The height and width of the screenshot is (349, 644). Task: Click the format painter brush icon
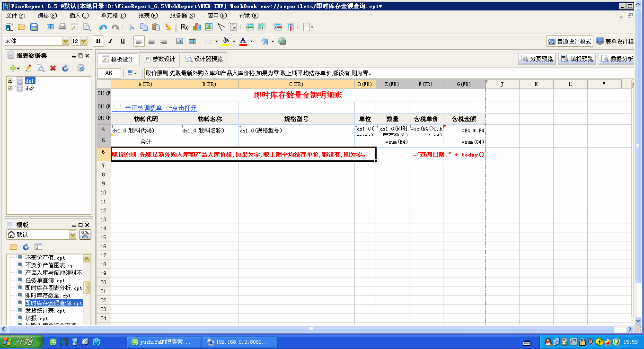[168, 27]
